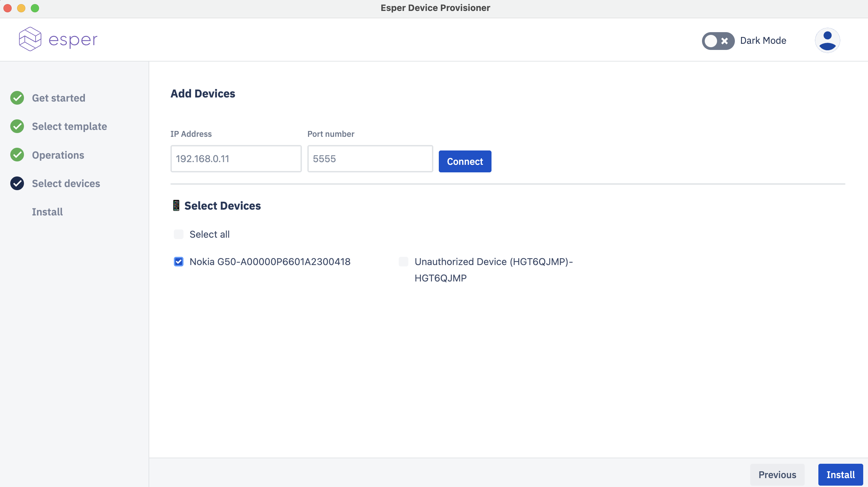The height and width of the screenshot is (487, 868).
Task: Click the Add Devices heading
Action: click(203, 93)
